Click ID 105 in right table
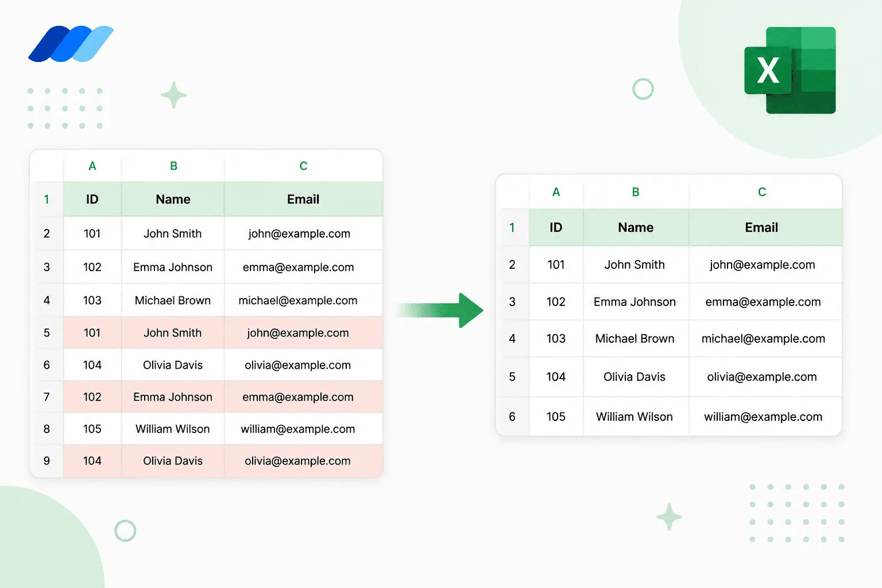Viewport: 882px width, 588px height. pyautogui.click(x=556, y=417)
